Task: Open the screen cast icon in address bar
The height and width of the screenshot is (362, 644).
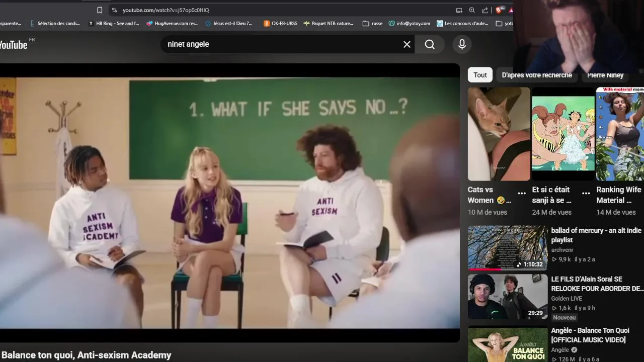Action: click(x=459, y=10)
